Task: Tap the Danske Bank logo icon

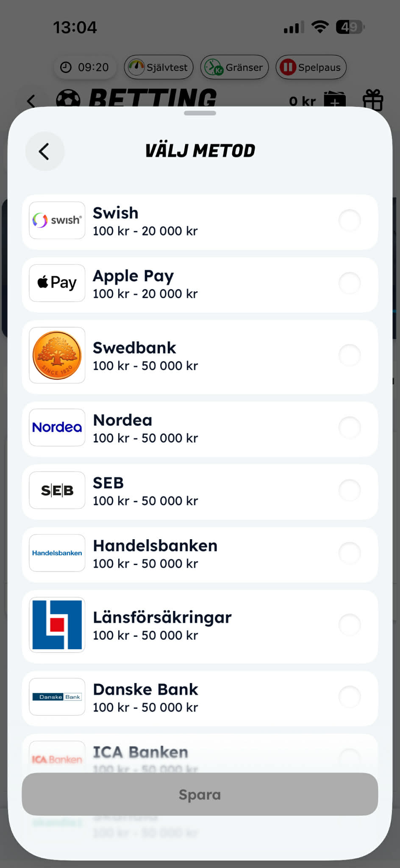Action: (x=57, y=697)
